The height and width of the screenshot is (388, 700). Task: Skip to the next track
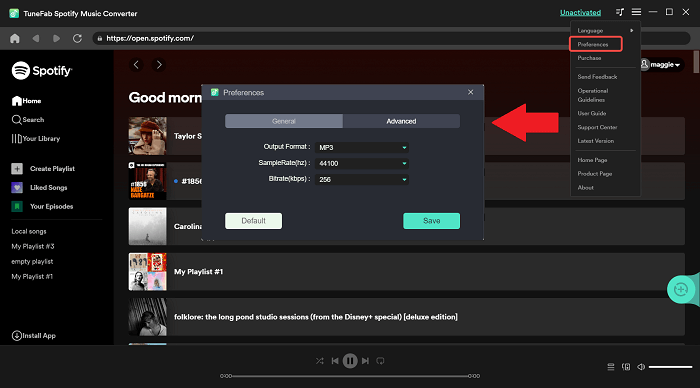(x=365, y=361)
